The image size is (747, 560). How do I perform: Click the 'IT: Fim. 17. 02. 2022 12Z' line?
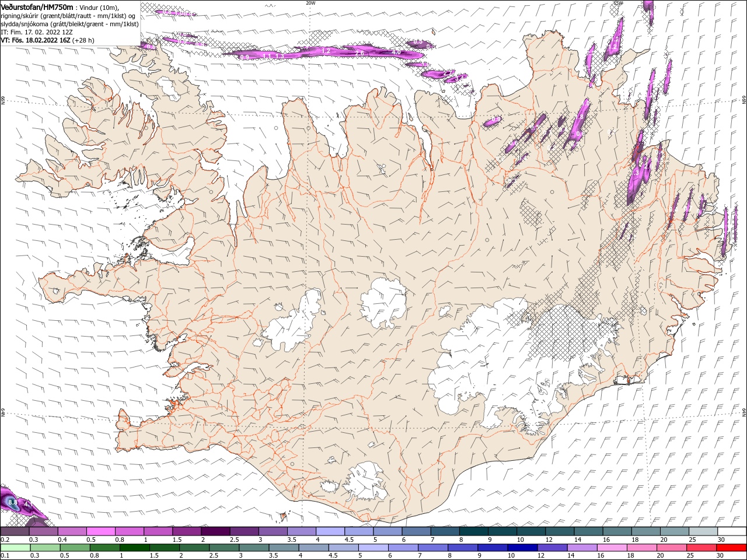[37, 32]
